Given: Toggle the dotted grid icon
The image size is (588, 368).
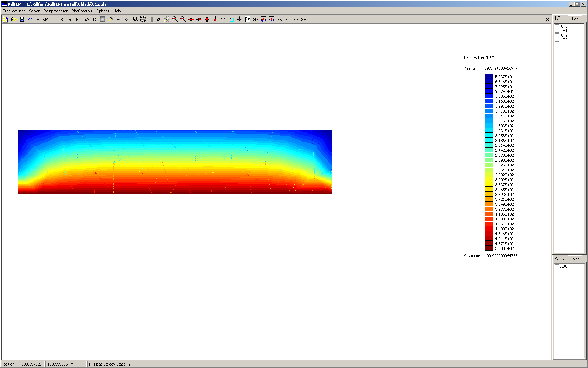Looking at the screenshot, I should click(151, 20).
